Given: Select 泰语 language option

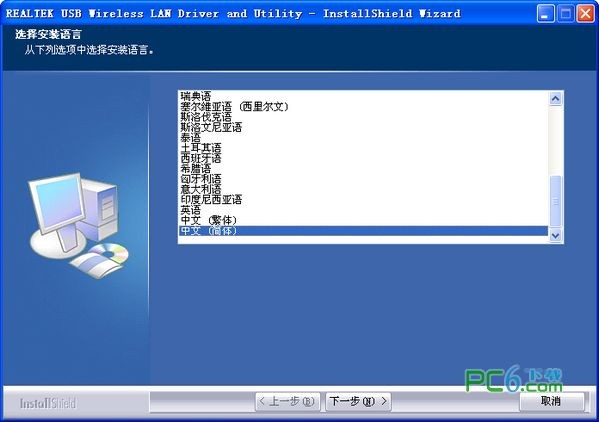Looking at the screenshot, I should pos(364,137).
